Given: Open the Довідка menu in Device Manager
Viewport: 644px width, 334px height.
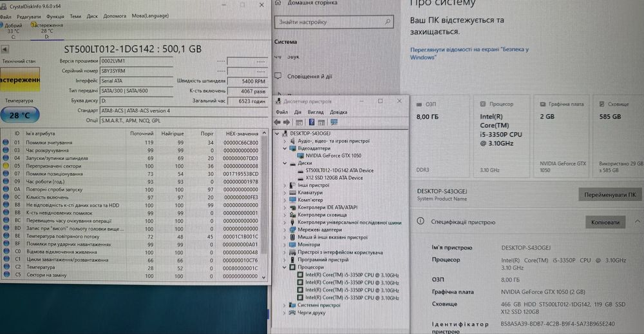Looking at the screenshot, I should point(338,112).
